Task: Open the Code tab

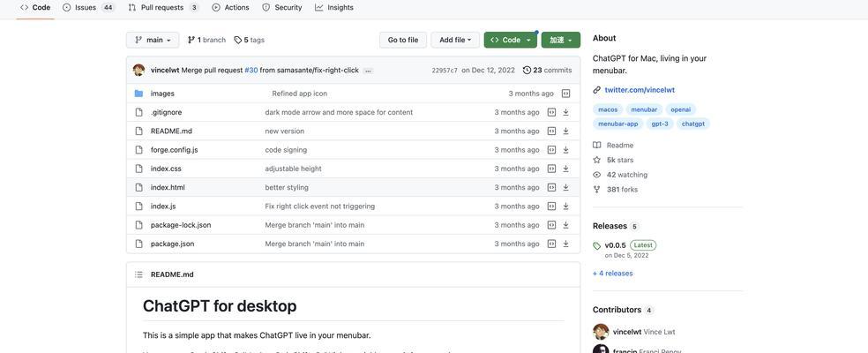Action: click(x=35, y=8)
